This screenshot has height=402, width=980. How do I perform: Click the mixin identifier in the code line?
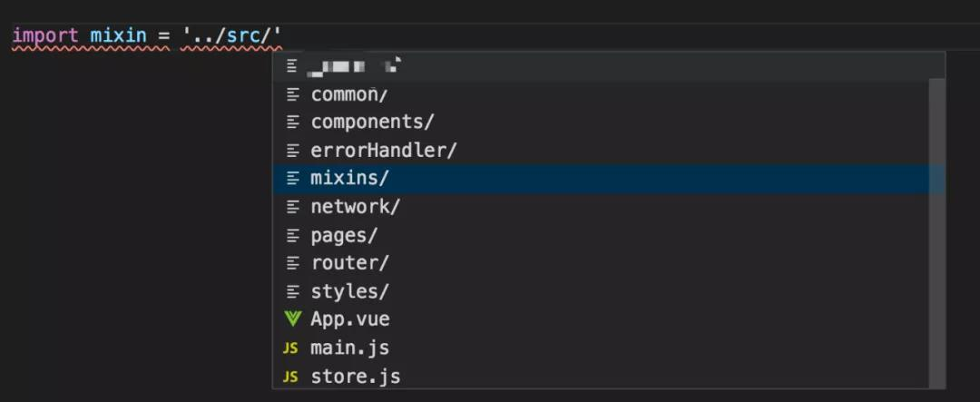(118, 35)
